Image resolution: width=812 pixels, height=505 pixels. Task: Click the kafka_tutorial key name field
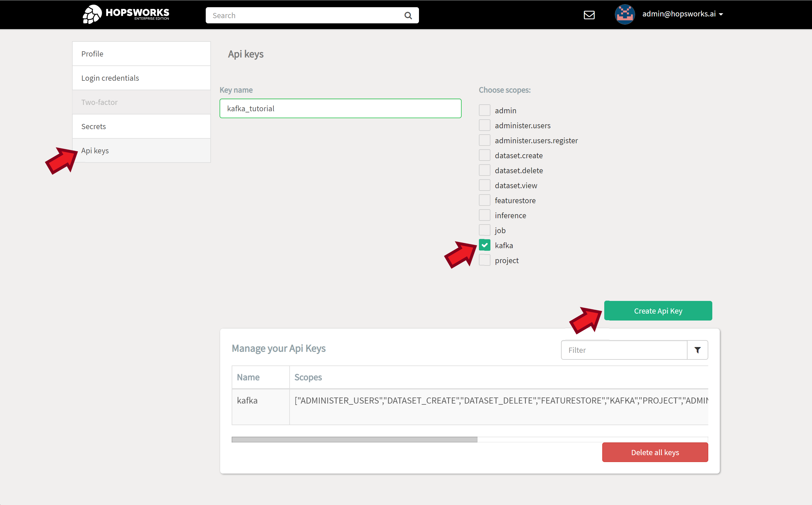point(340,108)
